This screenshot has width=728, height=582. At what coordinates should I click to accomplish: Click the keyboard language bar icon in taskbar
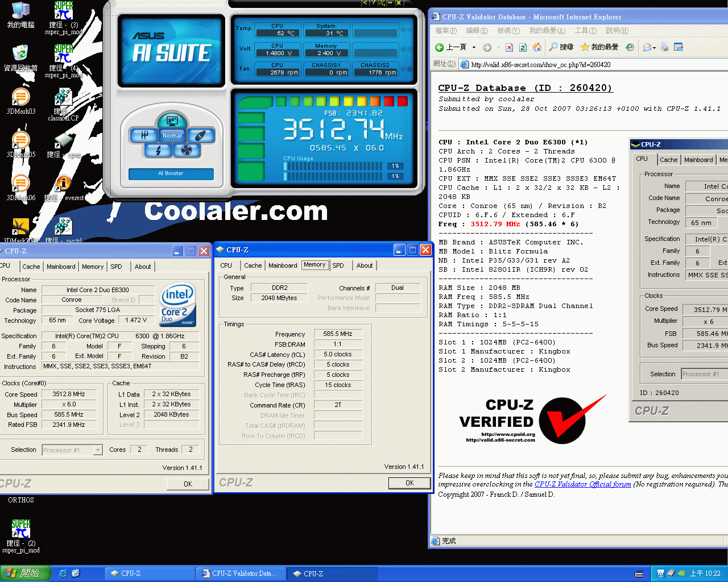coord(639,573)
